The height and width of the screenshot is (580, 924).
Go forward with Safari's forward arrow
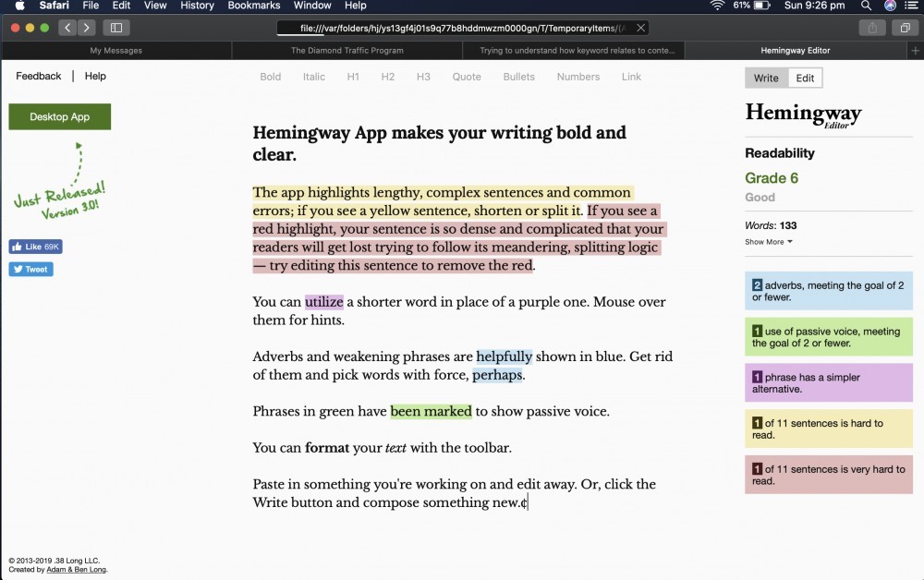tap(87, 28)
